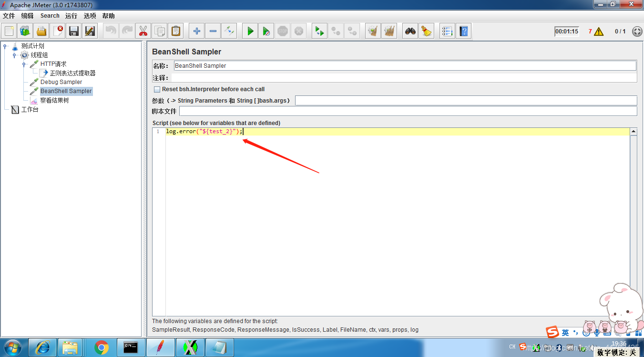The image size is (644, 357).
Task: Redo the action in the toolbar
Action: point(127,31)
